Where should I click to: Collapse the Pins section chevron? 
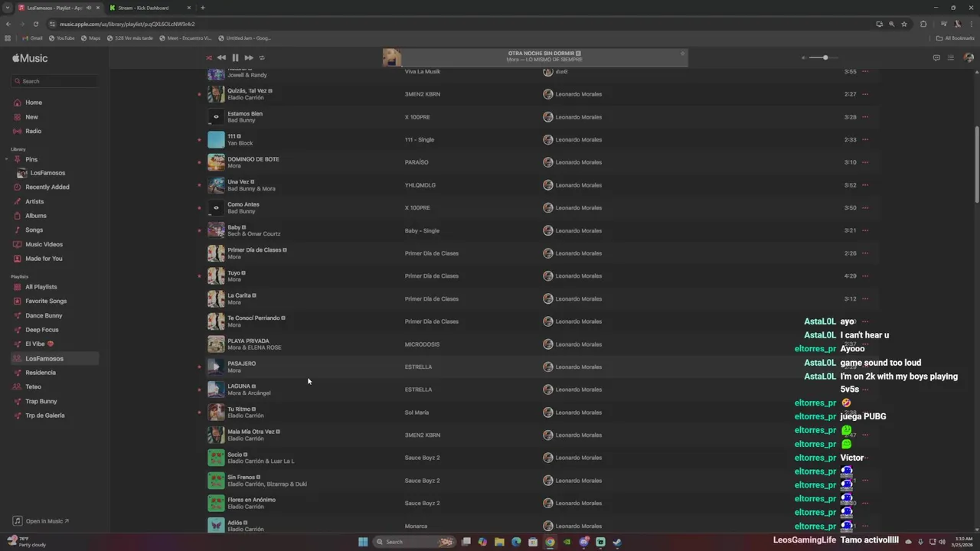coord(7,159)
